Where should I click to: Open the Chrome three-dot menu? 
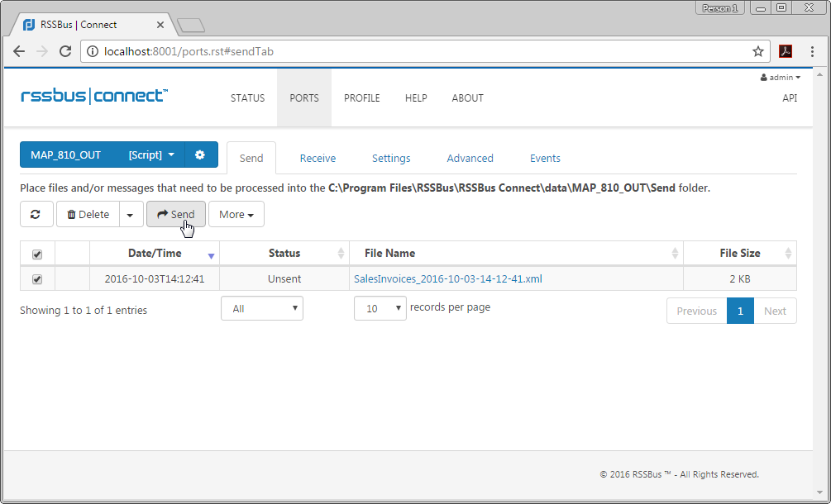[812, 51]
